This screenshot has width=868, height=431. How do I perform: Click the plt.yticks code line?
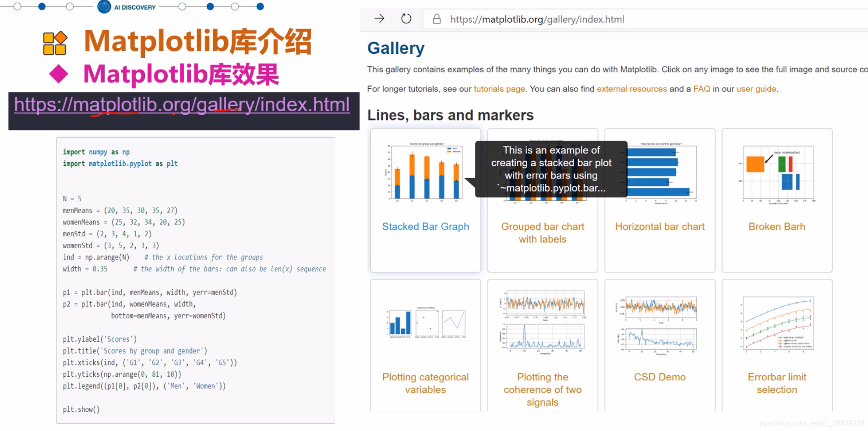pos(122,375)
